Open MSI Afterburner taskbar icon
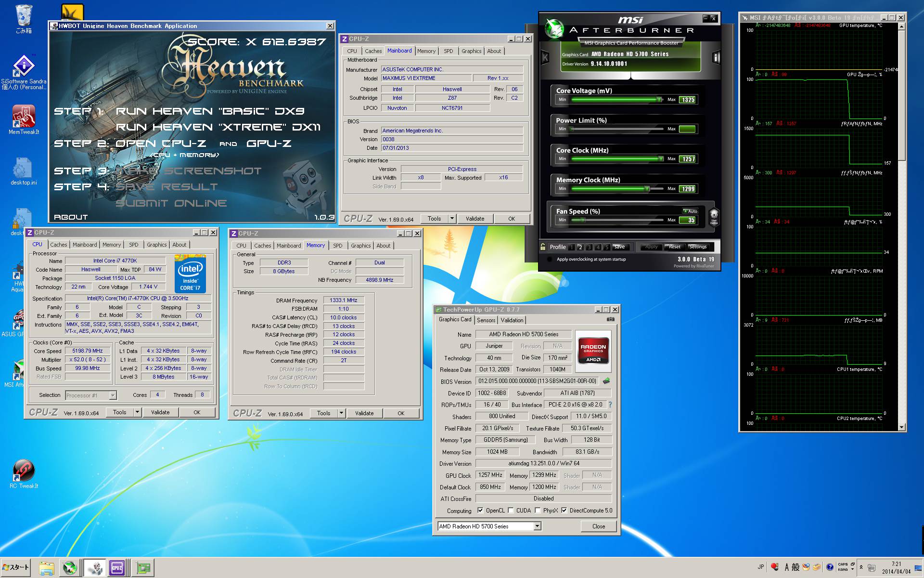This screenshot has height=578, width=924. click(x=70, y=568)
